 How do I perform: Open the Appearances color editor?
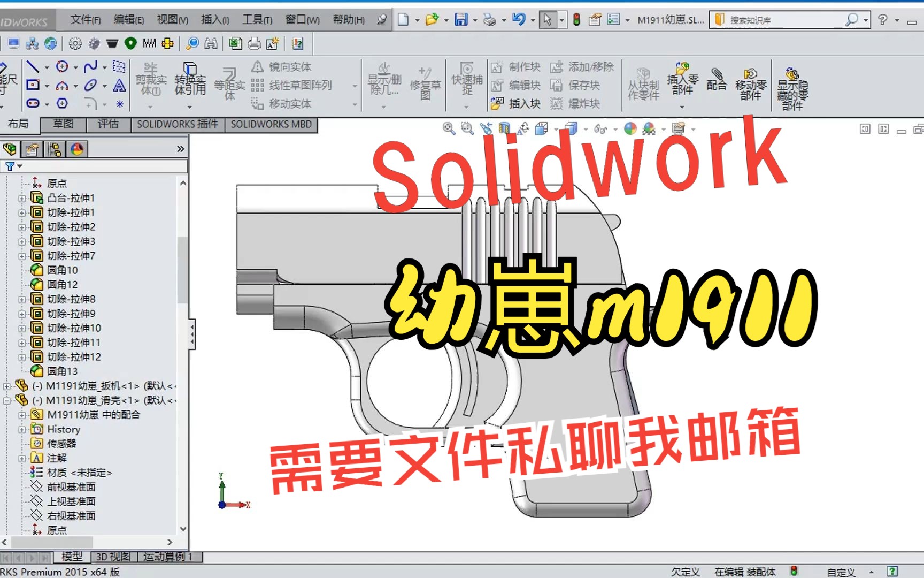click(x=630, y=128)
